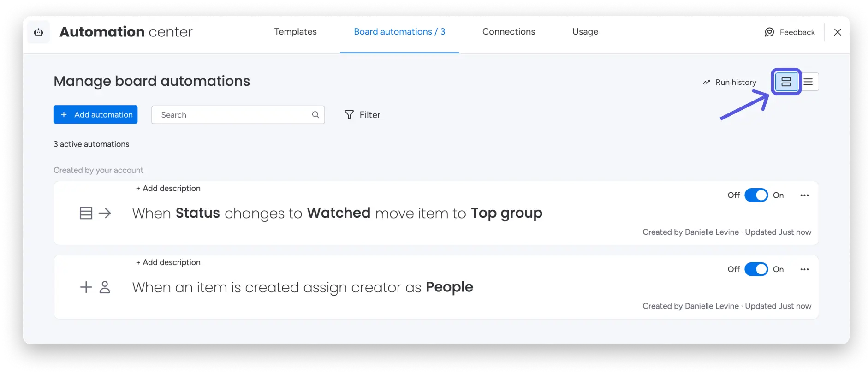This screenshot has height=374, width=868.
Task: Open the Templates tab
Action: click(295, 32)
